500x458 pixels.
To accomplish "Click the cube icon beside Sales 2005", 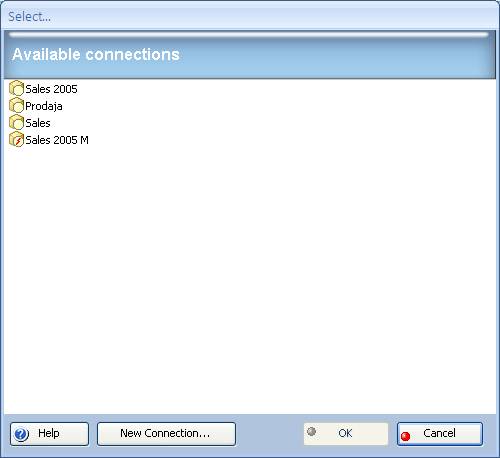I will click(x=16, y=89).
